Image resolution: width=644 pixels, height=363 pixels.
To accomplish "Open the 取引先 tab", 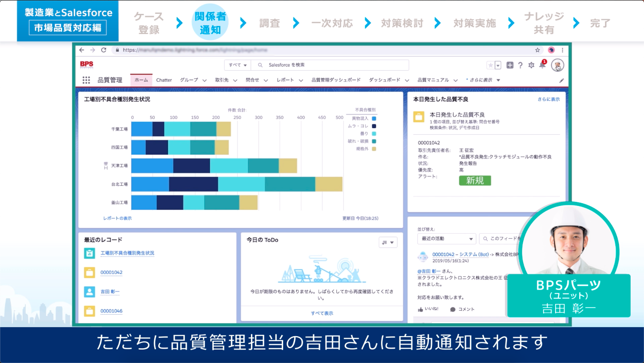I will tap(221, 80).
